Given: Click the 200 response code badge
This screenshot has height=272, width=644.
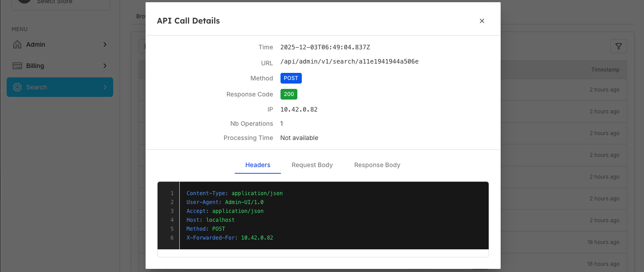Looking at the screenshot, I should point(288,94).
